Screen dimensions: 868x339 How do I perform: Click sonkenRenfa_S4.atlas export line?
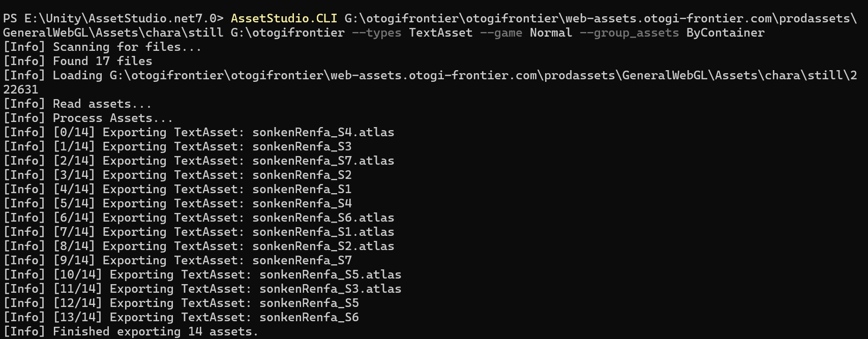(x=199, y=132)
